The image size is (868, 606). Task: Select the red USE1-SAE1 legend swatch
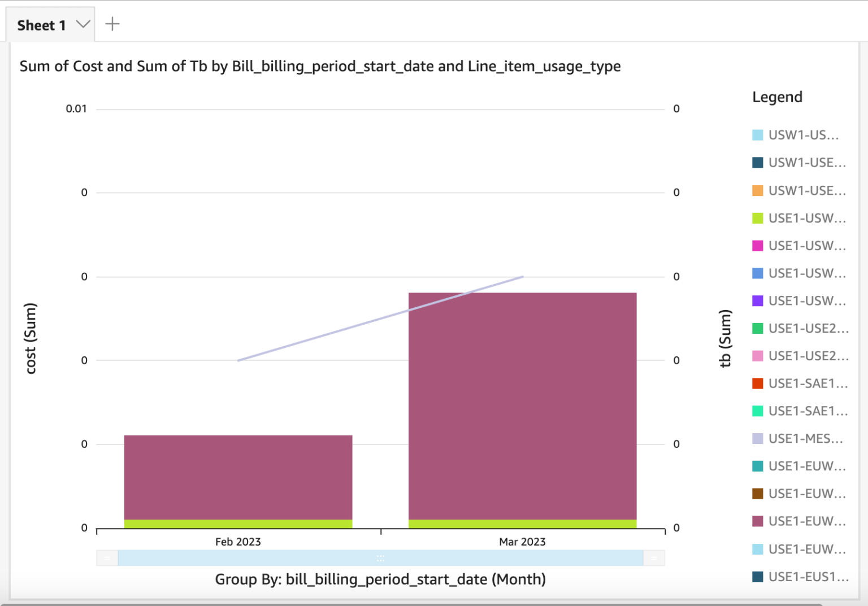(757, 383)
